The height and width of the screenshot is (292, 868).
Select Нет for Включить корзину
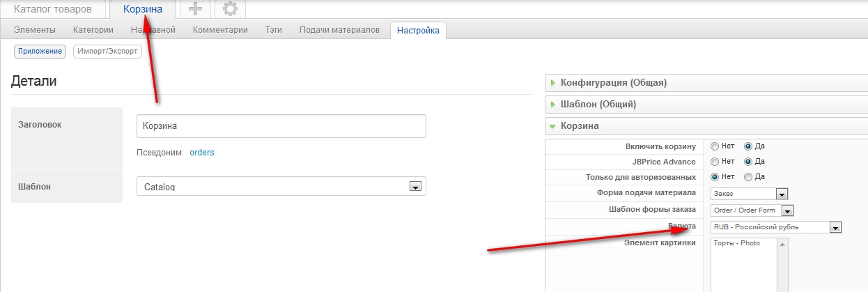pyautogui.click(x=715, y=146)
